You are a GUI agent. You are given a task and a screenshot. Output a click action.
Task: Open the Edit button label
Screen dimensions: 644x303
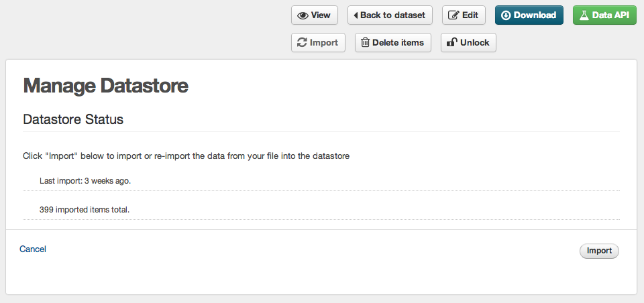(x=470, y=15)
